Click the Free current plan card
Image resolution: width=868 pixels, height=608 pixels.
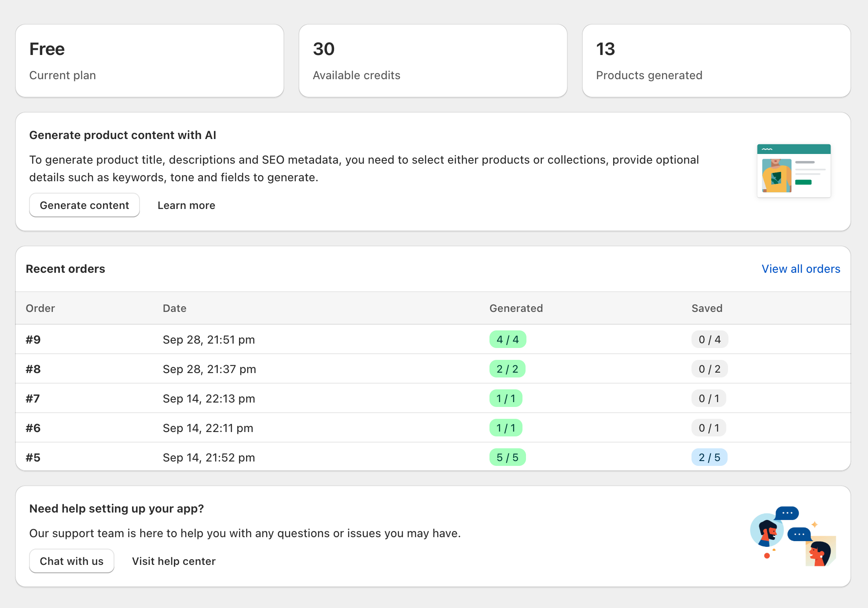(x=150, y=61)
